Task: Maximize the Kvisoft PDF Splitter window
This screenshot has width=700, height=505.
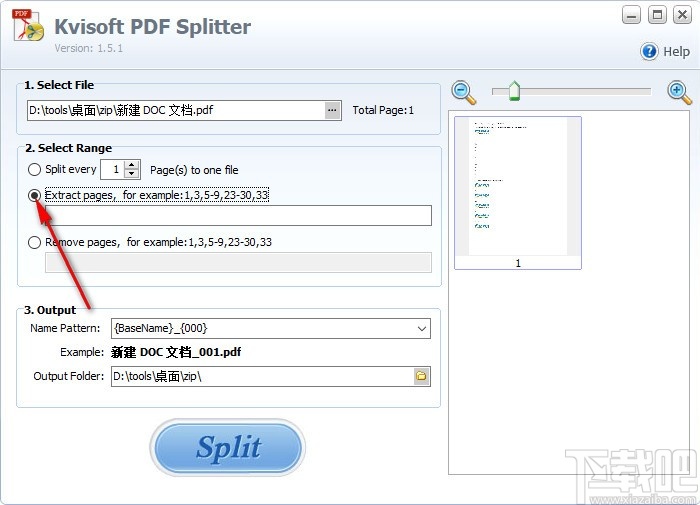Action: point(657,16)
